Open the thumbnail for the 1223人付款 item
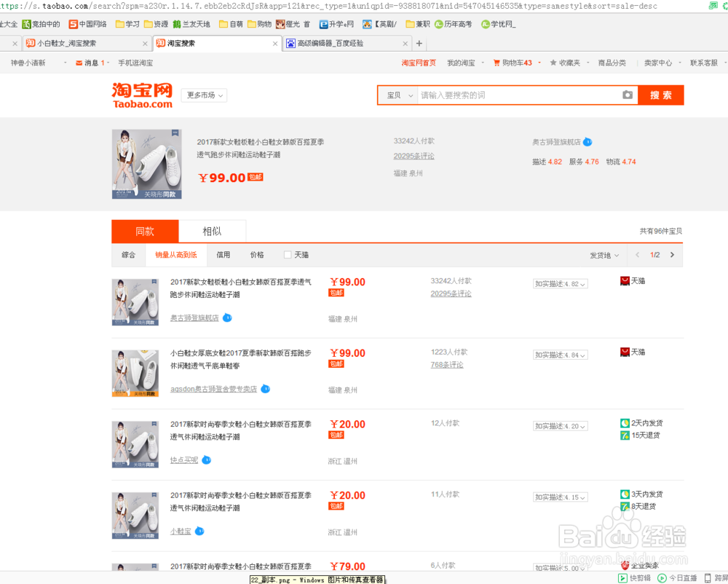This screenshot has width=728, height=584. tap(135, 374)
